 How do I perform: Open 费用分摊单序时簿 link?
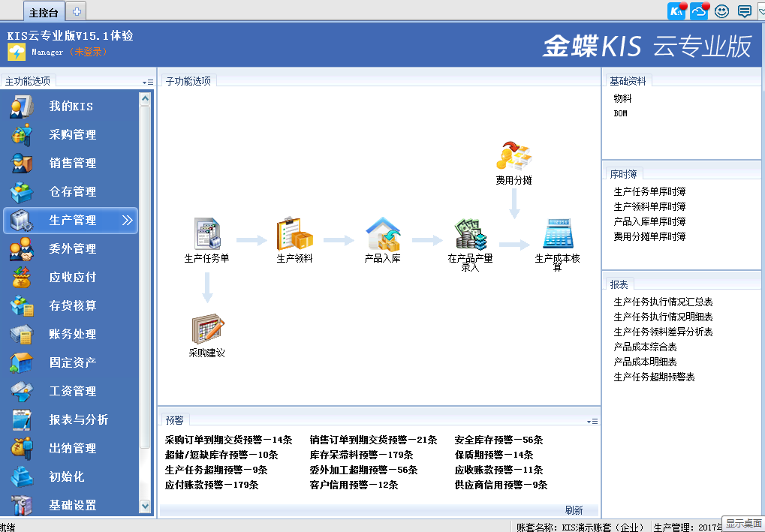tap(650, 236)
